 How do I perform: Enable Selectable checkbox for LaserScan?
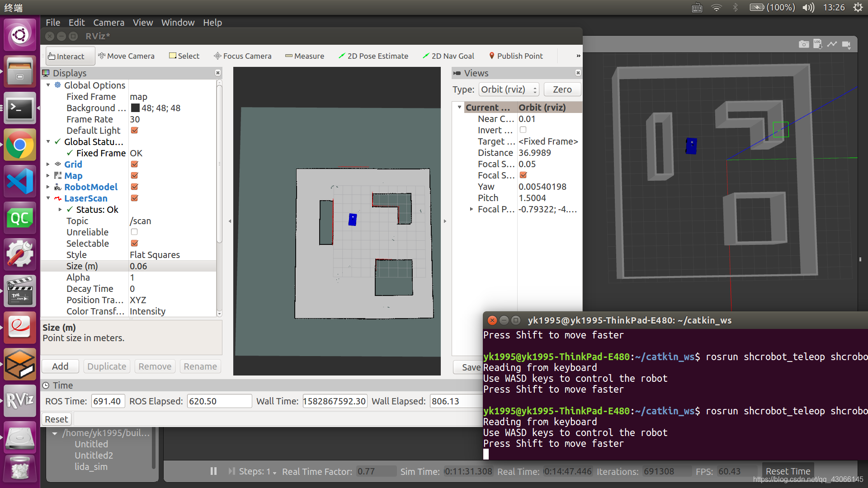coord(134,243)
